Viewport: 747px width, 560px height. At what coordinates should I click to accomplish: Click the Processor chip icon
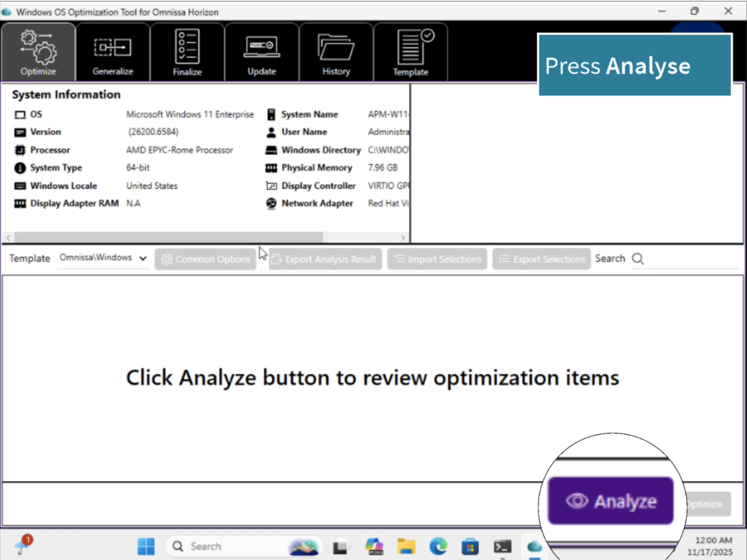click(20, 150)
